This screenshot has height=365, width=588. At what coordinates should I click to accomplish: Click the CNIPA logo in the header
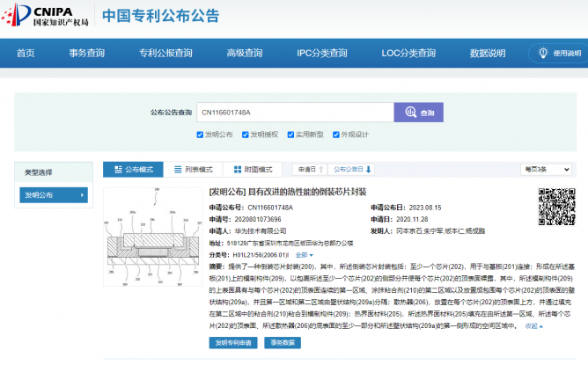point(44,16)
